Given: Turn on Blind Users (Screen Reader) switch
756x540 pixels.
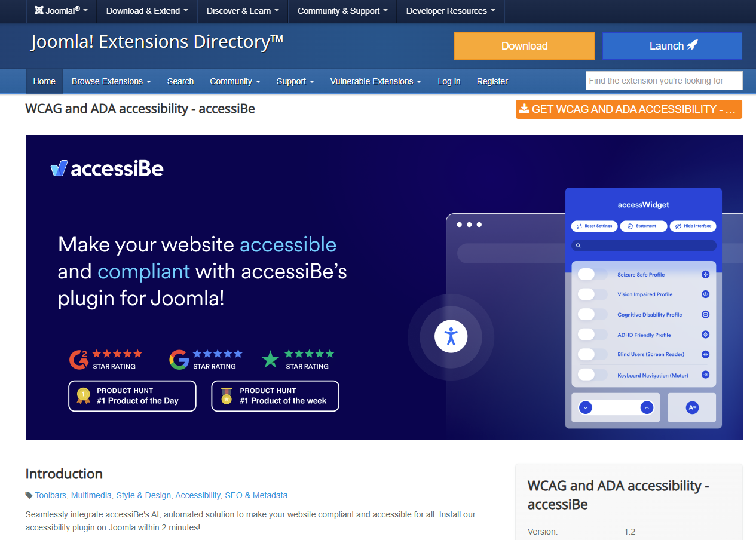Looking at the screenshot, I should point(592,354).
